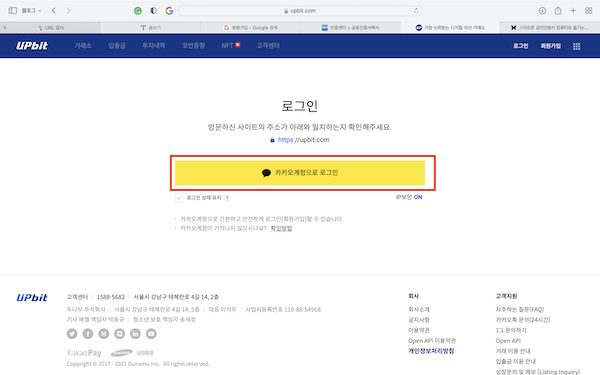Click the green Grammarly extension icon
The height and width of the screenshot is (375, 600).
click(x=138, y=11)
